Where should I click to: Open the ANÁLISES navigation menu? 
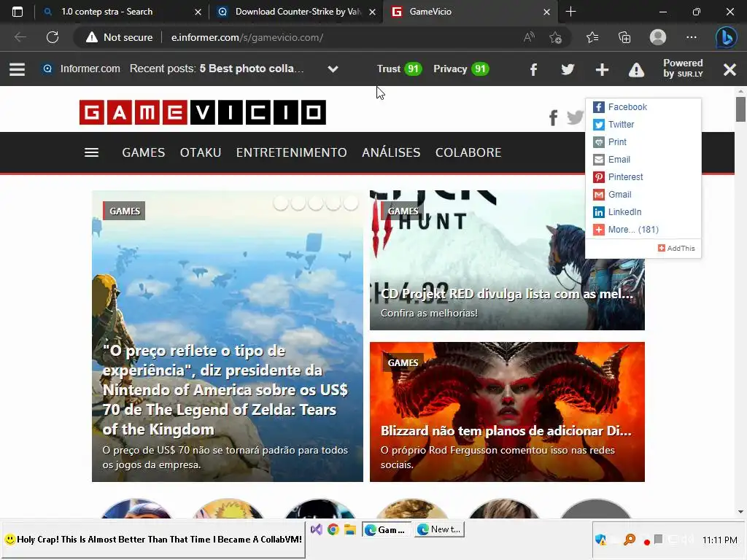[x=391, y=152]
